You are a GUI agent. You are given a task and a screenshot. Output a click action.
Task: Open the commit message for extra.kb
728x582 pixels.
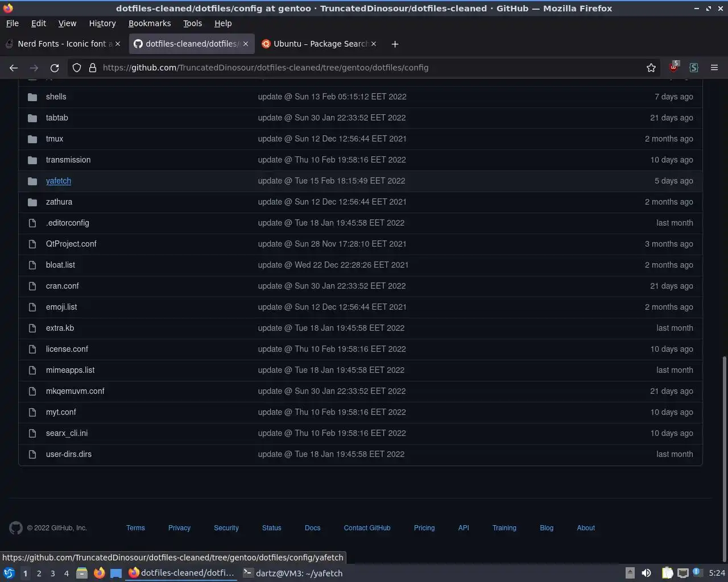pos(331,328)
